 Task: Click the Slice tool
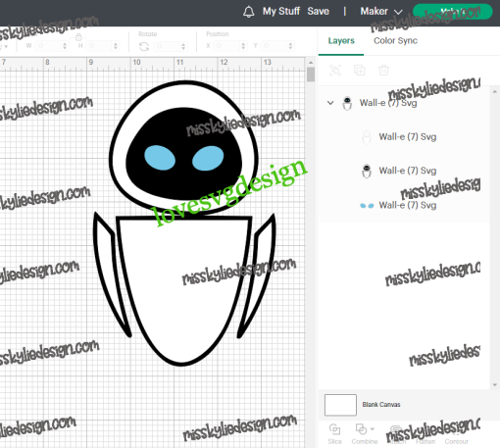334,433
